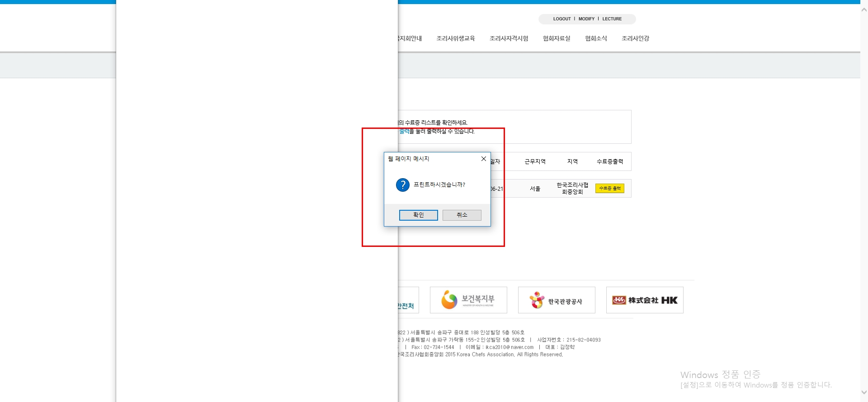Close the 웹 페이지 메시지 dialog with X
The height and width of the screenshot is (402, 868).
tap(483, 159)
